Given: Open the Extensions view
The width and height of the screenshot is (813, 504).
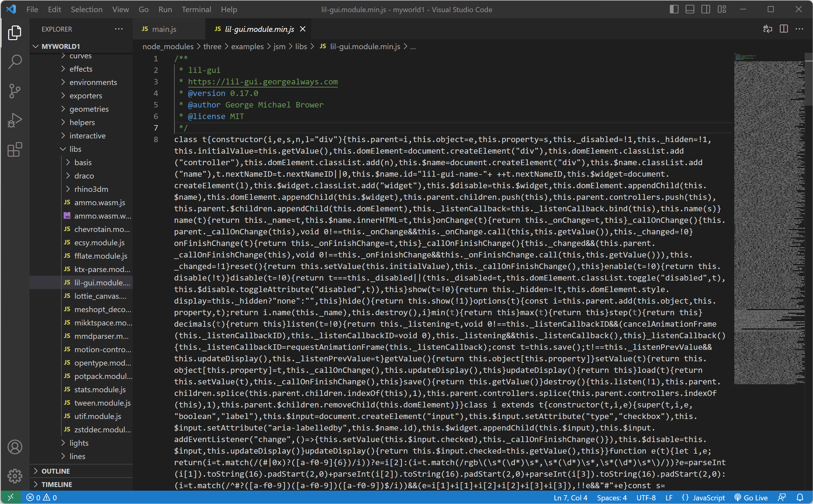Looking at the screenshot, I should click(15, 150).
